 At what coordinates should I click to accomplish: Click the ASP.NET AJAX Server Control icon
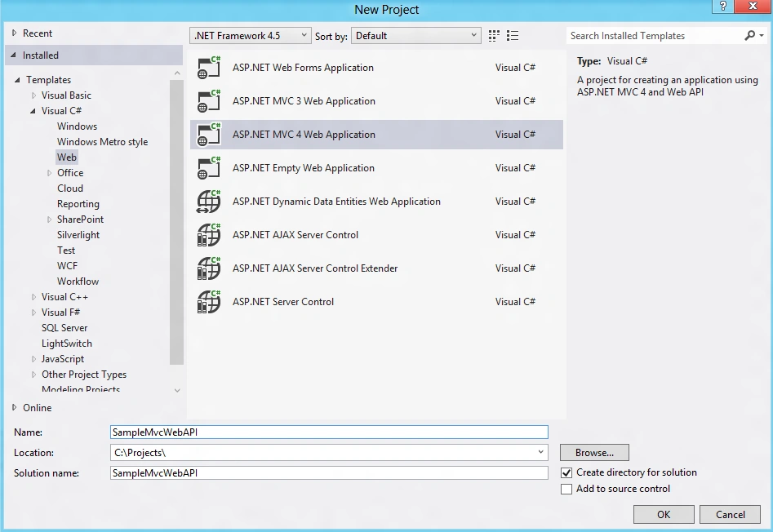click(208, 235)
